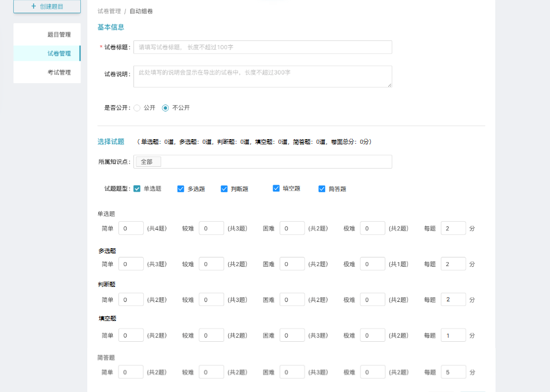The image size is (550, 392).
Task: Select 试卷管理 sidebar item
Action: (x=47, y=53)
